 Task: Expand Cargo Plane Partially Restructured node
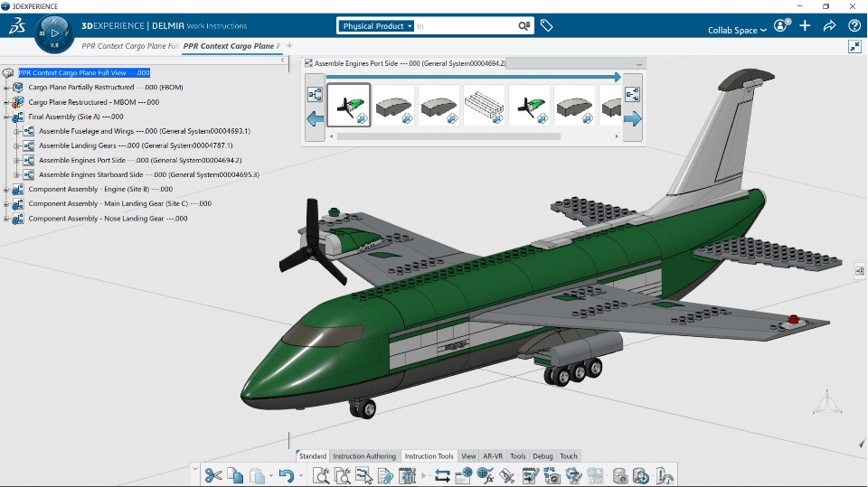click(x=6, y=88)
